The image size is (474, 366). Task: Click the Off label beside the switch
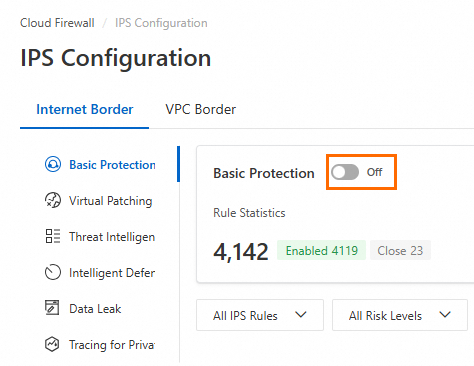pyautogui.click(x=374, y=172)
